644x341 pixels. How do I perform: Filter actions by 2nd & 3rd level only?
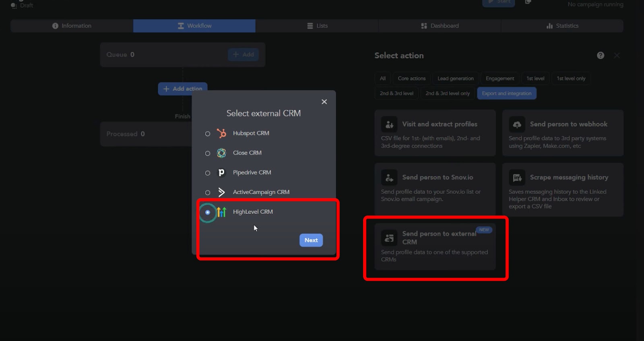tap(448, 93)
